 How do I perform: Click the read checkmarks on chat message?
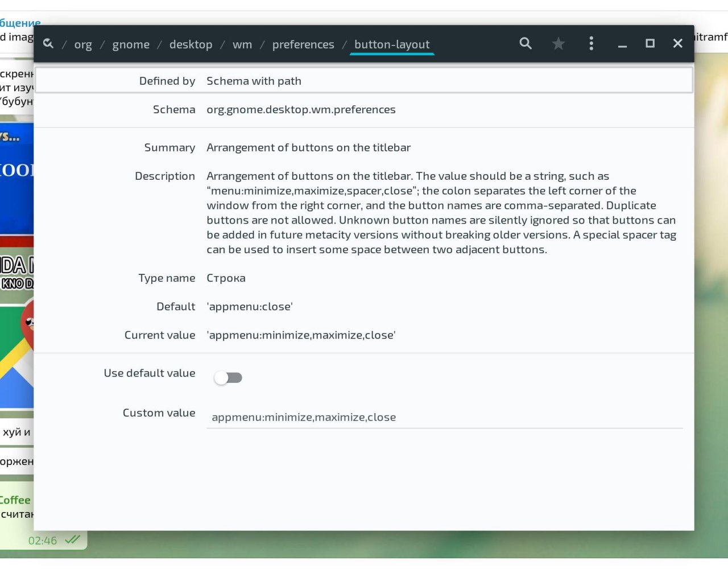[x=72, y=539]
